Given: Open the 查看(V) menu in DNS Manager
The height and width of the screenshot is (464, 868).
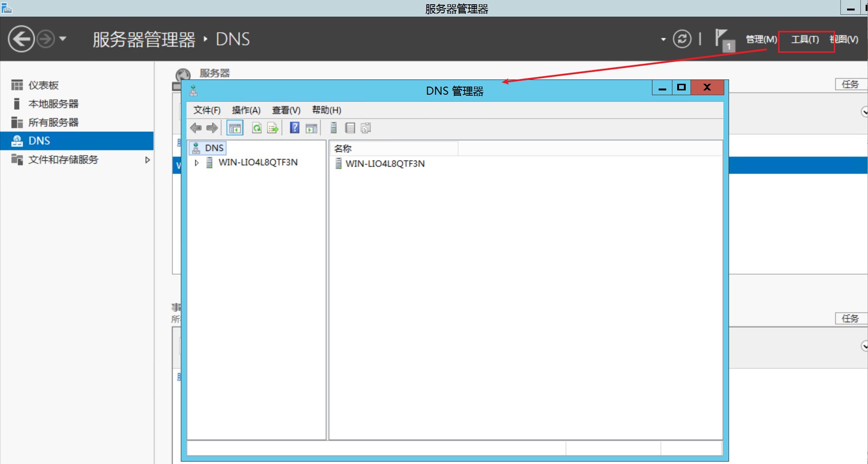Looking at the screenshot, I should pos(286,110).
